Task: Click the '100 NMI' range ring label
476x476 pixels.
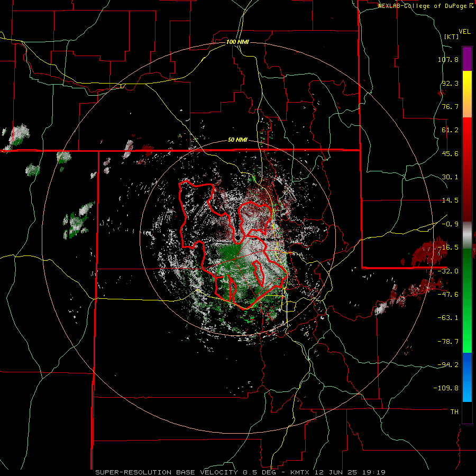Action: pyautogui.click(x=237, y=42)
